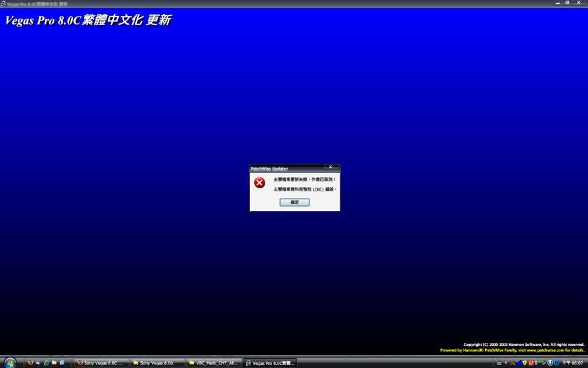This screenshot has height=368, width=588.
Task: Click the yellow shield tray icon
Action: (525, 363)
